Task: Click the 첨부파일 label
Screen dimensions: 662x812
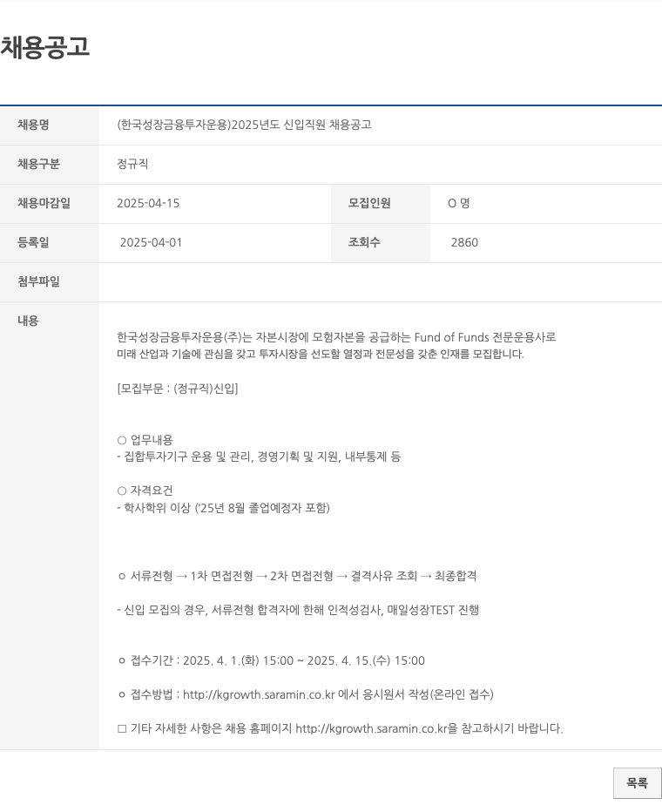Action: tap(39, 281)
